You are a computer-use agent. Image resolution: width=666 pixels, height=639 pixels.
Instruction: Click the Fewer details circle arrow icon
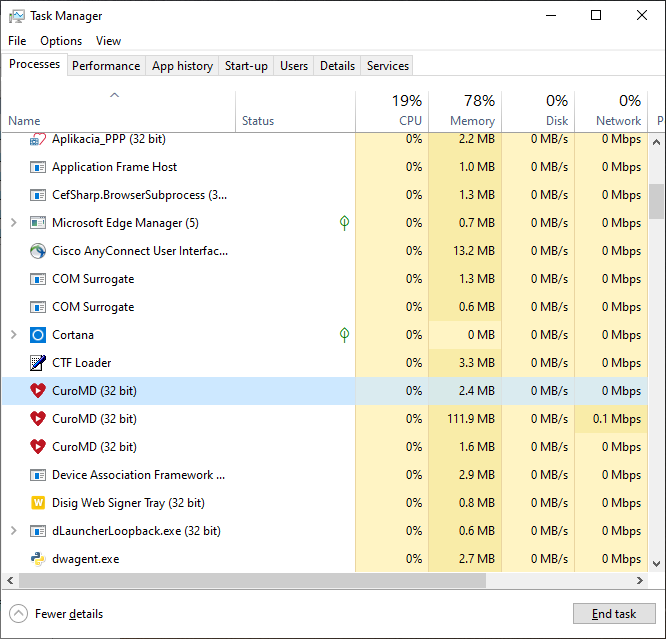pyautogui.click(x=18, y=614)
